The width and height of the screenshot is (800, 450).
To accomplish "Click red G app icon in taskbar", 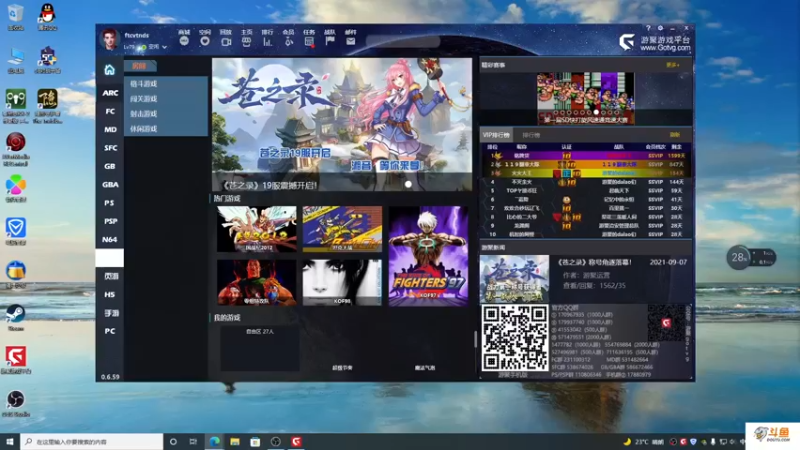I will pos(296,441).
